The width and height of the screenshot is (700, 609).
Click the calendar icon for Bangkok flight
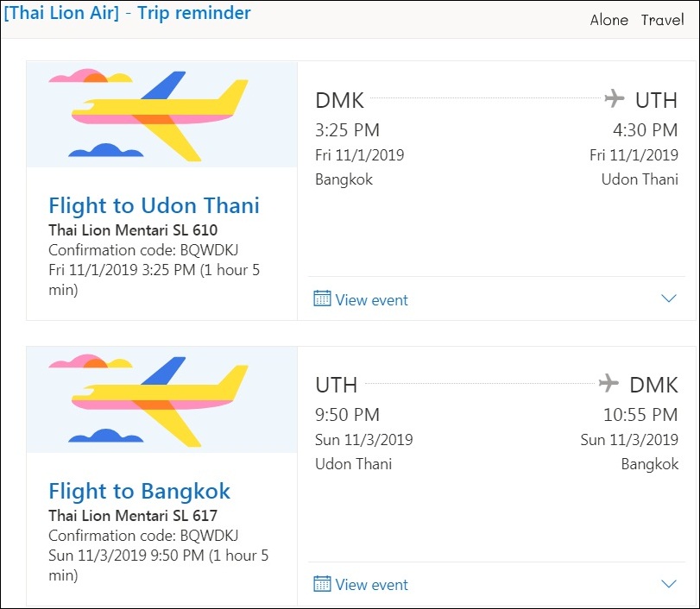(322, 584)
